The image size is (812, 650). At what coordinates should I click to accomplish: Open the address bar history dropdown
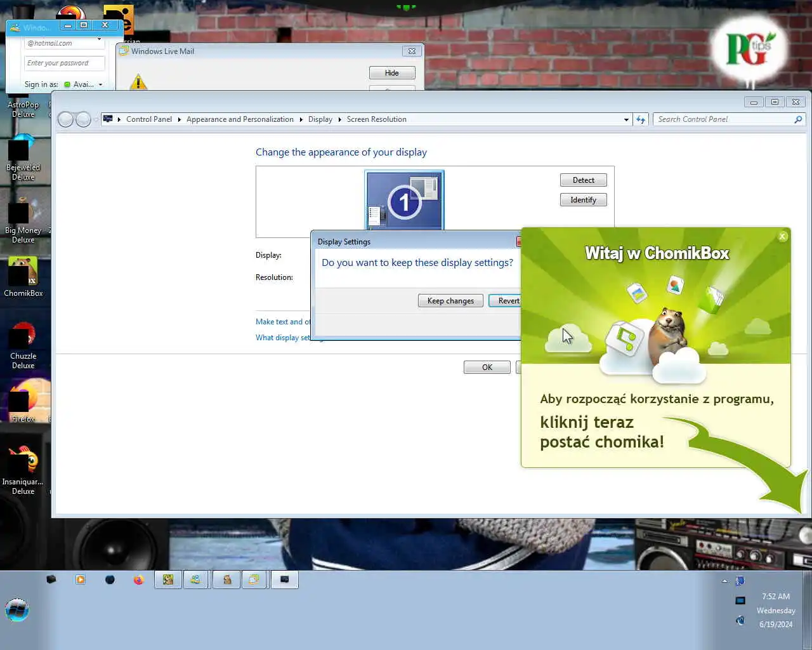(x=626, y=119)
